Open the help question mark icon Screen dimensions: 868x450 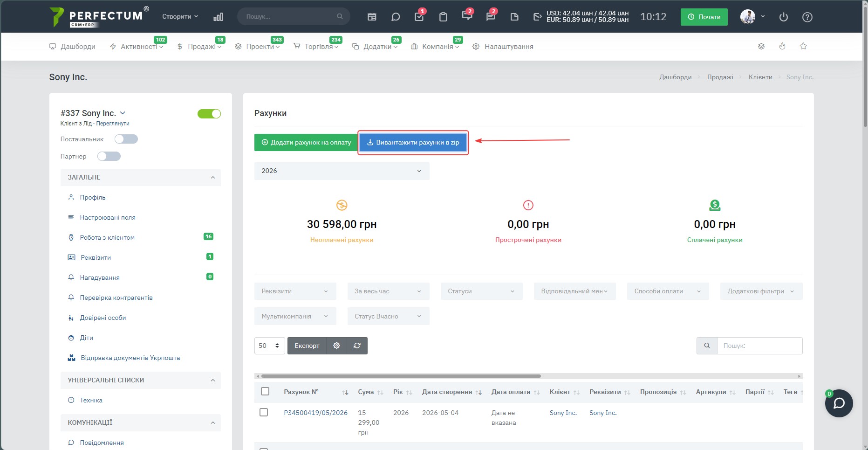click(x=807, y=17)
